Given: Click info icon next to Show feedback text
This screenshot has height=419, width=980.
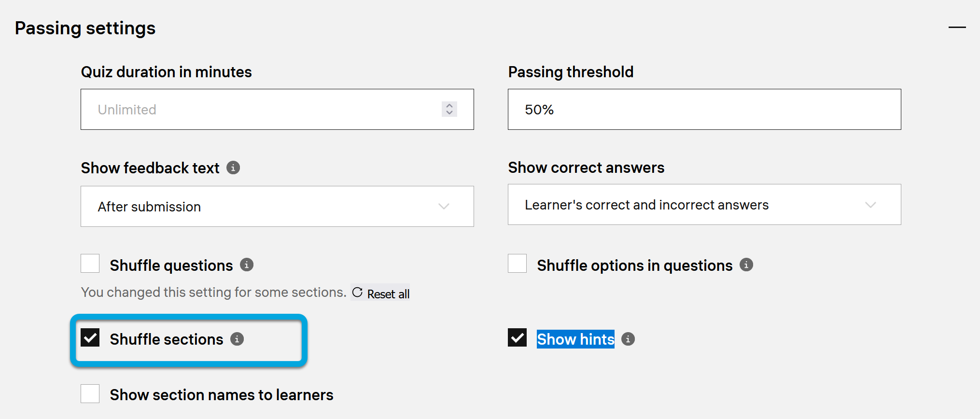Looking at the screenshot, I should click(233, 168).
